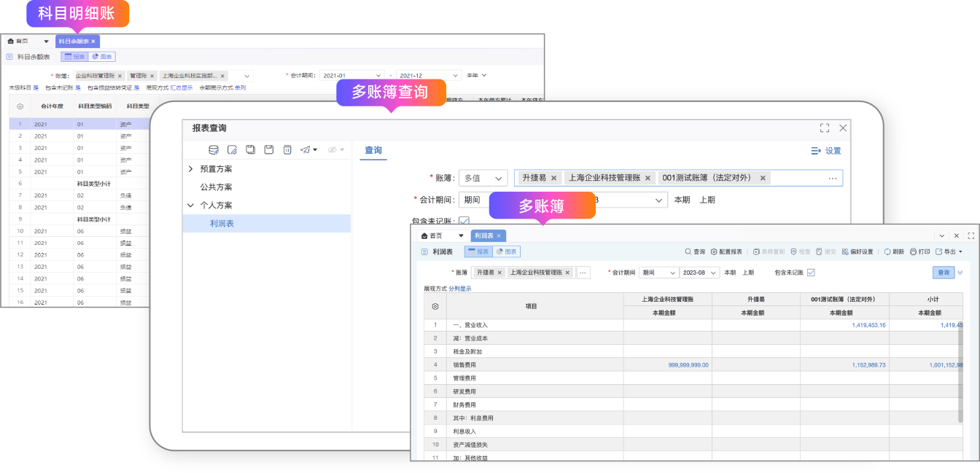Toggle 包含未记账 checkbox in 报表查询 dialog
This screenshot has width=980, height=473.
pyautogui.click(x=464, y=221)
